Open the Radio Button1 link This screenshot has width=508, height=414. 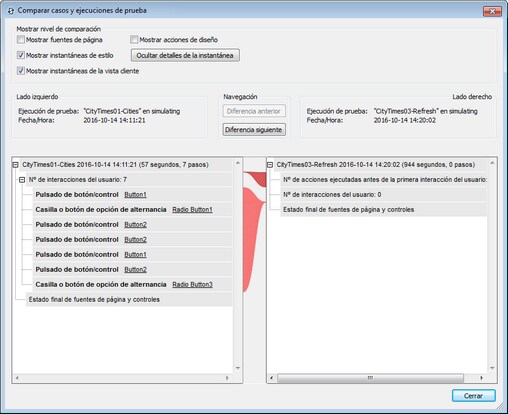pos(192,210)
